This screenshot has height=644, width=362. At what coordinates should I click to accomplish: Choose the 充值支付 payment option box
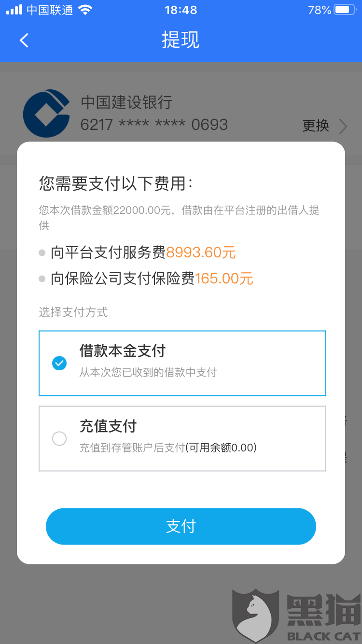[x=182, y=438]
